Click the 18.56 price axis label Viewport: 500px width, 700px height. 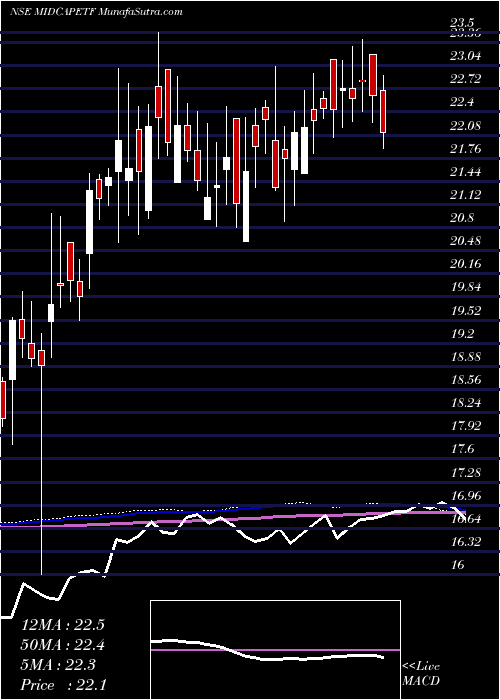click(x=467, y=380)
